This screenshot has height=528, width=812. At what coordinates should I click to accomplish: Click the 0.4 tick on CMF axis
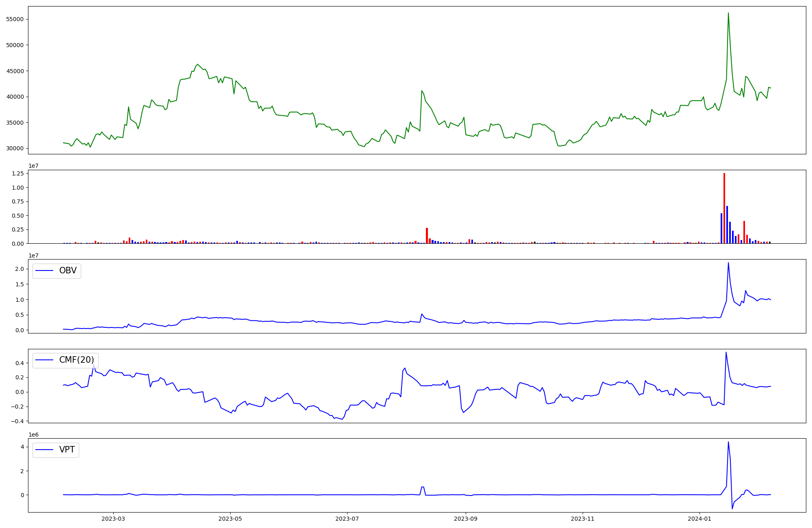pos(19,363)
